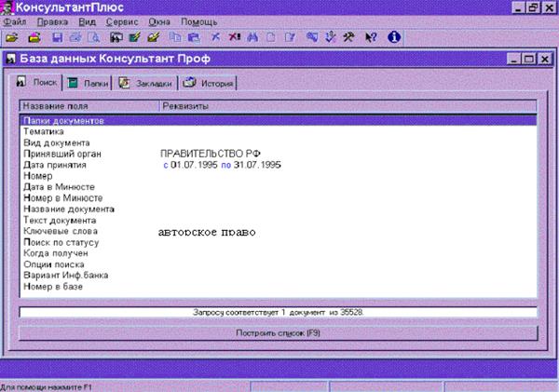Click the print preview magnifier icon
The width and height of the screenshot is (559, 392).
(x=94, y=37)
